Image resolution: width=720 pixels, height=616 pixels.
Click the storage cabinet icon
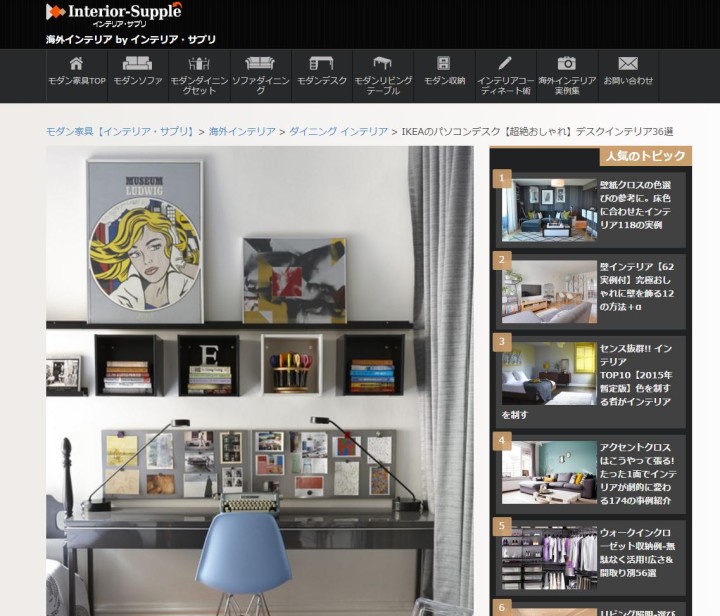pos(444,63)
